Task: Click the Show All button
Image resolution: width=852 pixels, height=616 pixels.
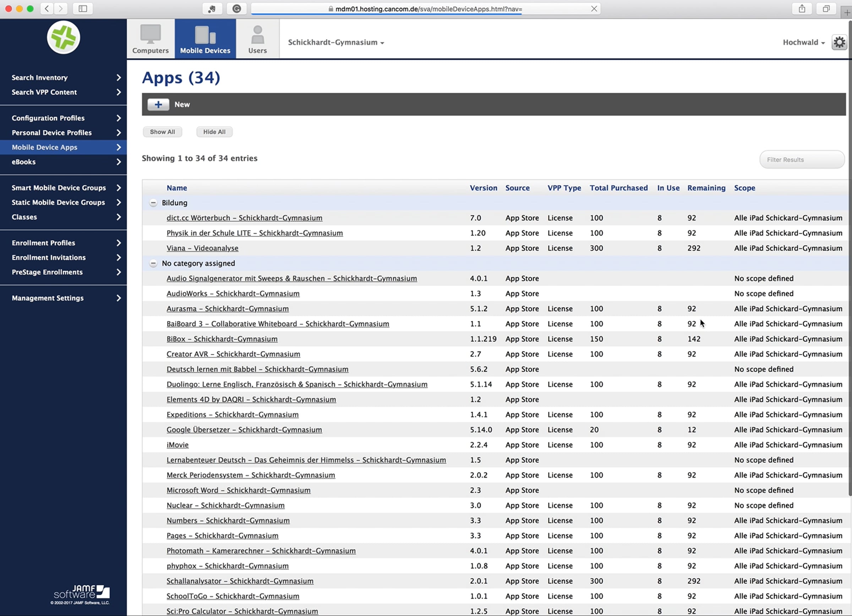Action: (x=162, y=132)
